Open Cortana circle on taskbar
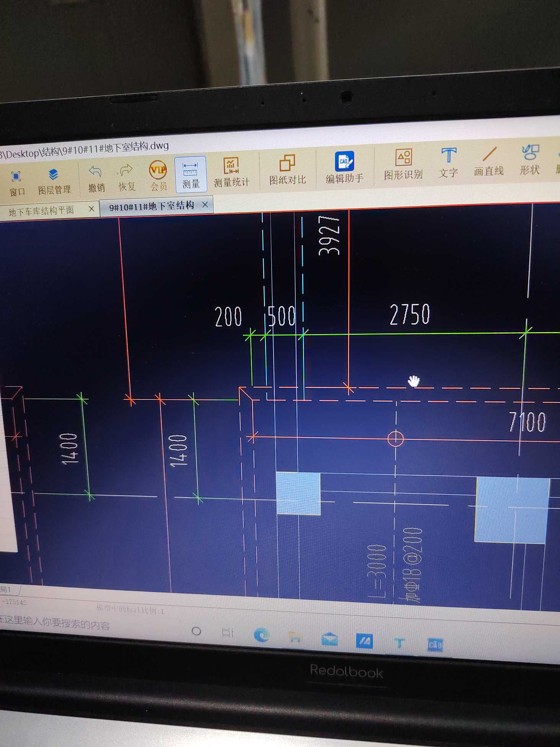560x747 pixels. (x=196, y=631)
